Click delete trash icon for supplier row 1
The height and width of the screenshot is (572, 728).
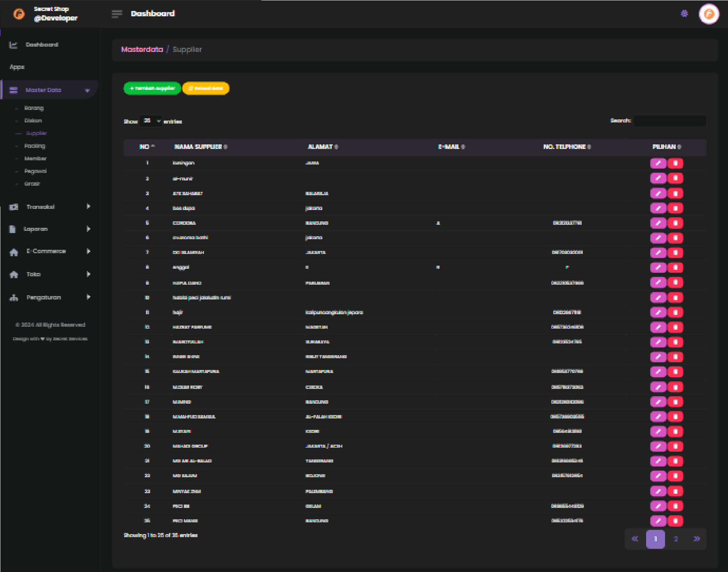pyautogui.click(x=675, y=163)
